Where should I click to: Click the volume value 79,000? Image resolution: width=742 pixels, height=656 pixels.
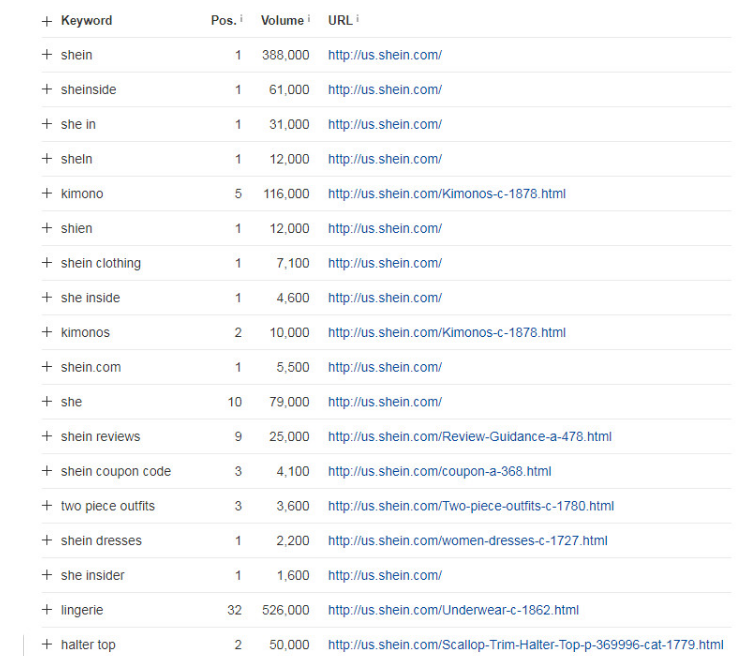point(289,402)
